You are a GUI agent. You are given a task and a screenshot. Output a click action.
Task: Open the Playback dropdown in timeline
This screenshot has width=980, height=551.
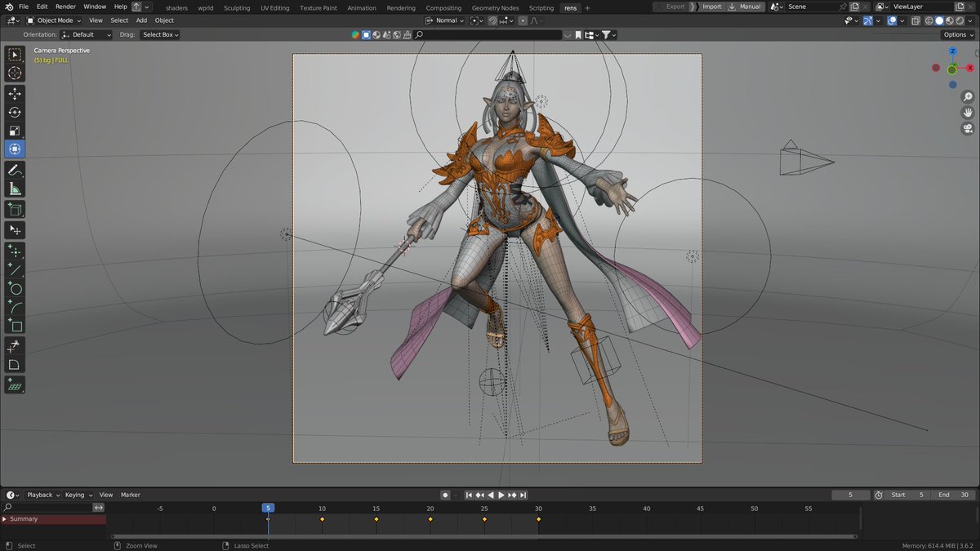(x=43, y=495)
